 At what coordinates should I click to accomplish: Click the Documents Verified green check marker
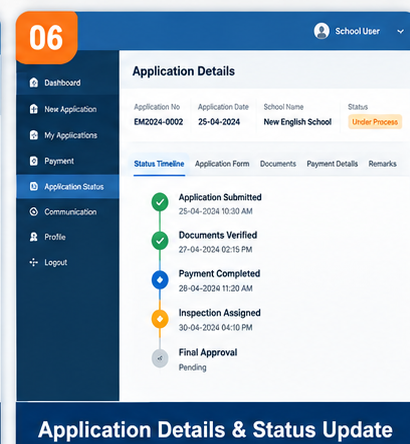(x=160, y=241)
